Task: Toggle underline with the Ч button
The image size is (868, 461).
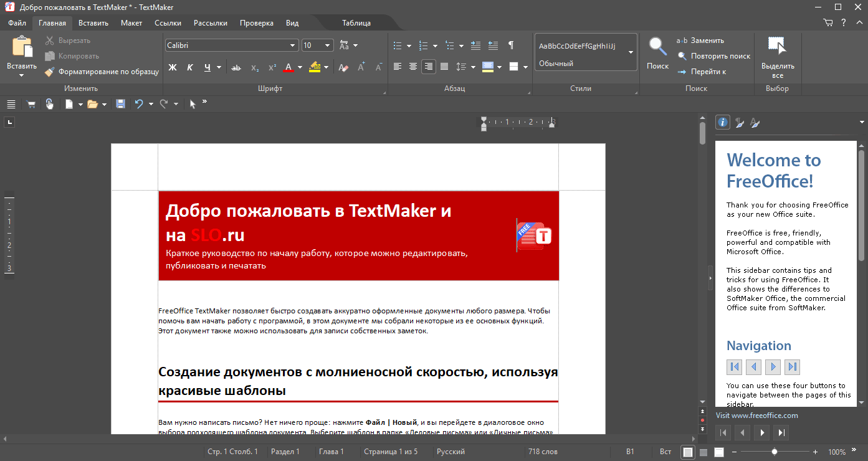Action: [x=207, y=67]
